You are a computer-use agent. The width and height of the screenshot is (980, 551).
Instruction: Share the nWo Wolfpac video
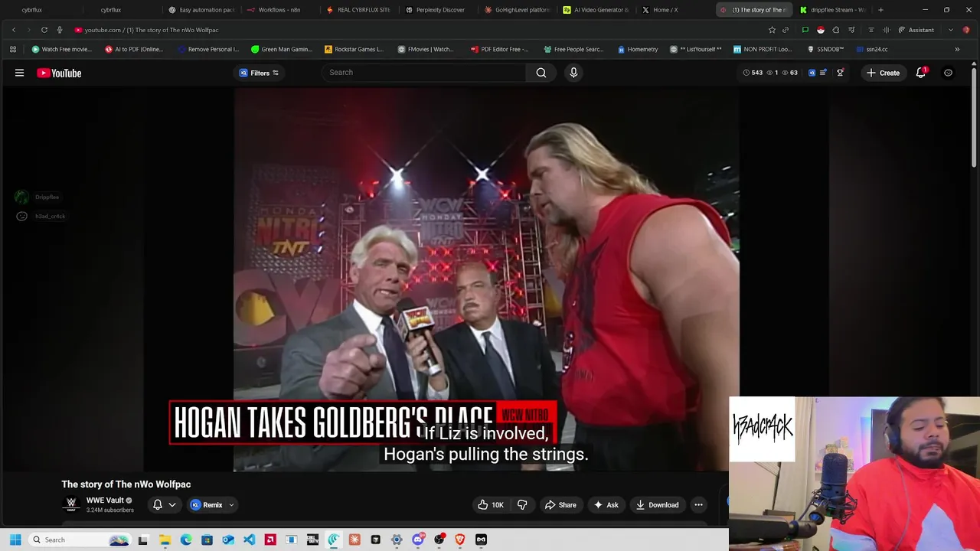[560, 505]
